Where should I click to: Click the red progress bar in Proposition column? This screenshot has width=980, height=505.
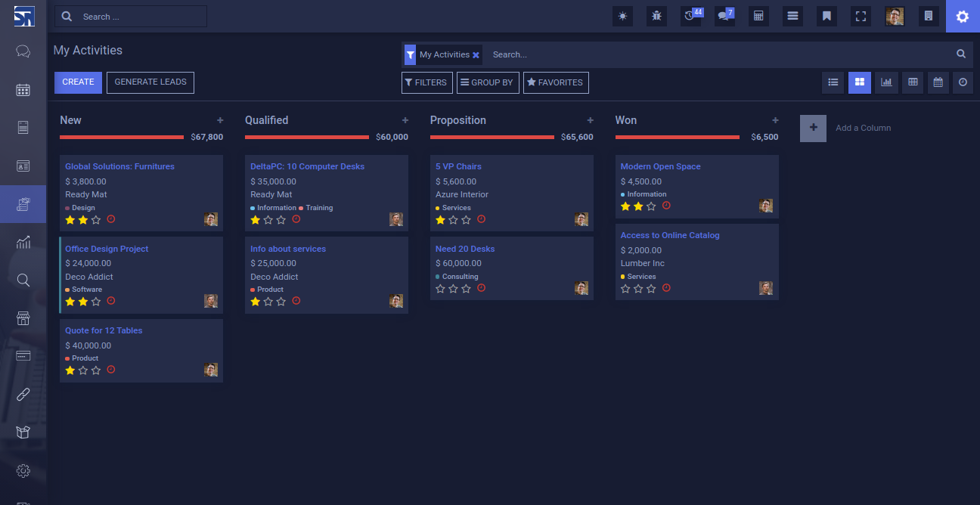point(492,137)
